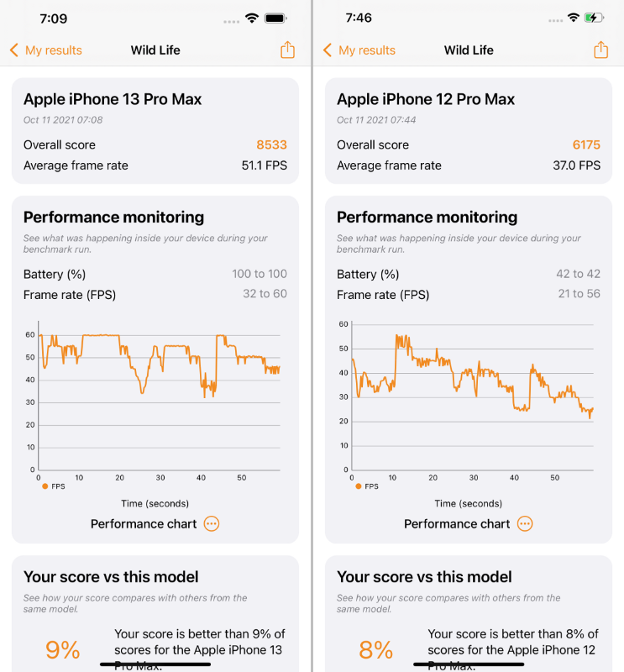This screenshot has height=672, width=624.
Task: Open Performance chart for iPhone 13 Pro Max
Action: [x=144, y=523]
